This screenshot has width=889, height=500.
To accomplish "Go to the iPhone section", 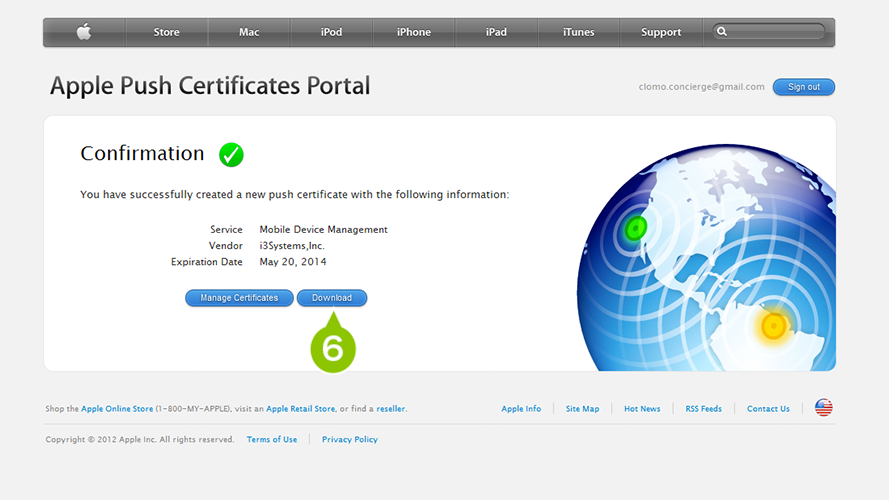I will (x=414, y=32).
